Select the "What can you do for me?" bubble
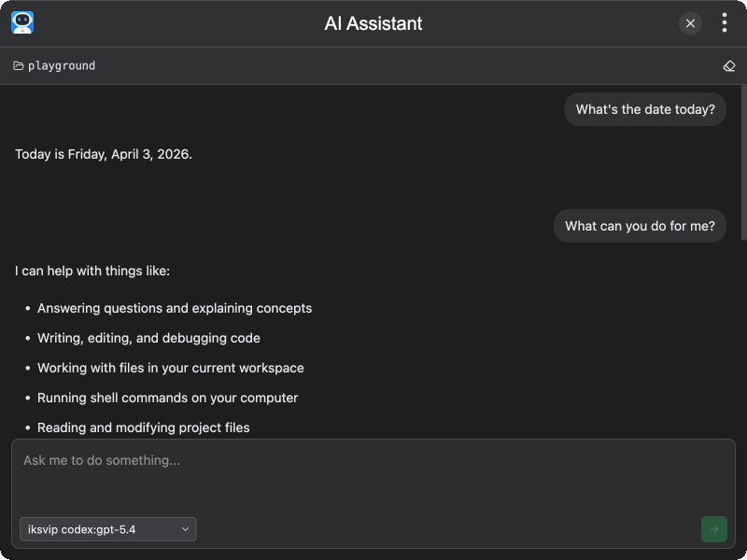Screen dimensions: 747x560 tap(640, 226)
